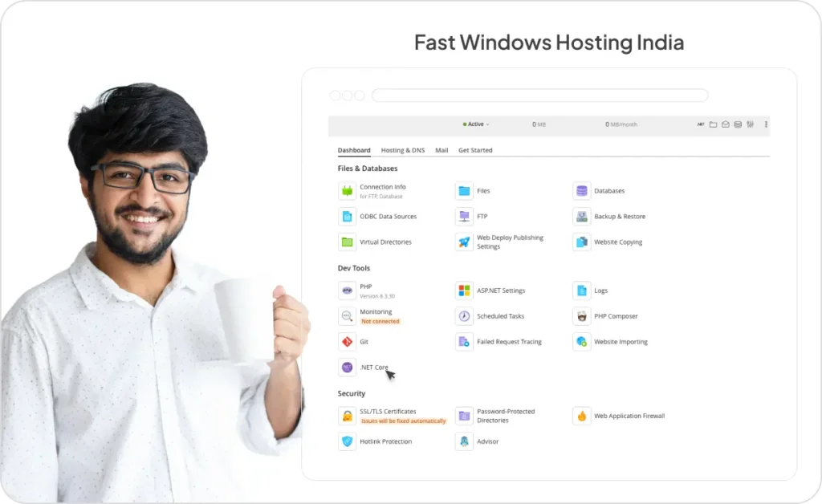This screenshot has width=822, height=504.
Task: Expand the Active status dropdown
Action: point(476,124)
